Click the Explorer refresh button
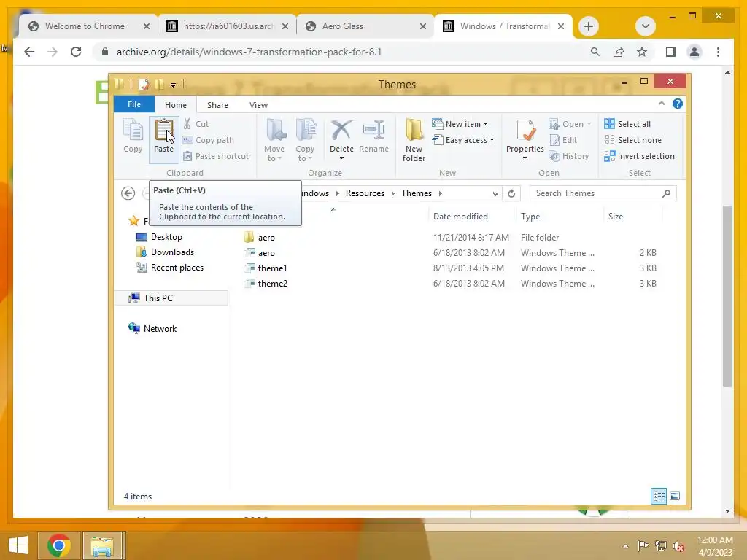The height and width of the screenshot is (560, 747). pyautogui.click(x=511, y=193)
